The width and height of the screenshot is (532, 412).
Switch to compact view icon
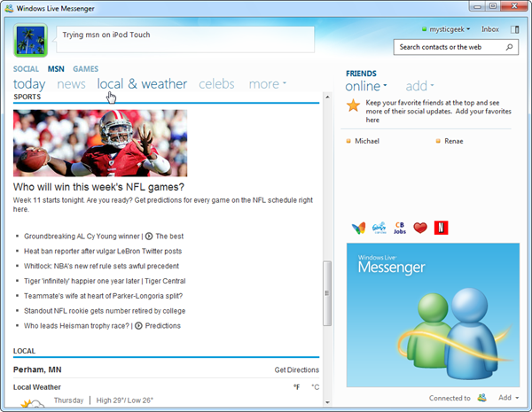click(x=514, y=29)
